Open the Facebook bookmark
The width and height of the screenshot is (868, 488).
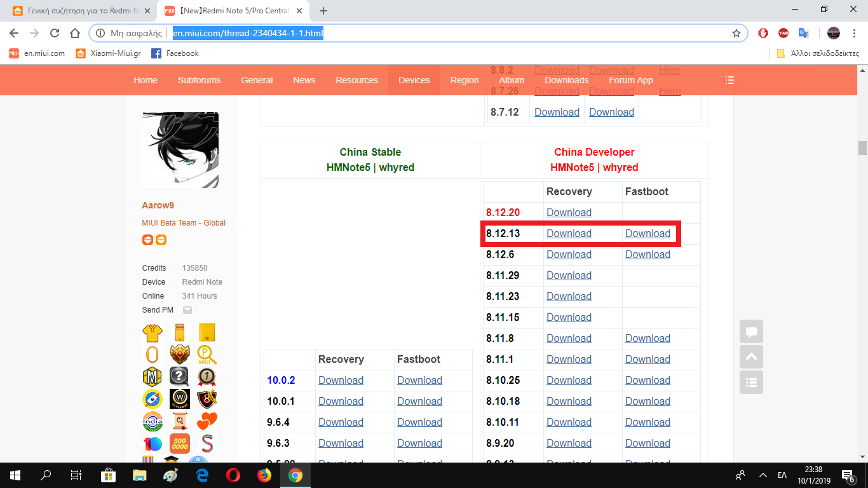click(175, 53)
